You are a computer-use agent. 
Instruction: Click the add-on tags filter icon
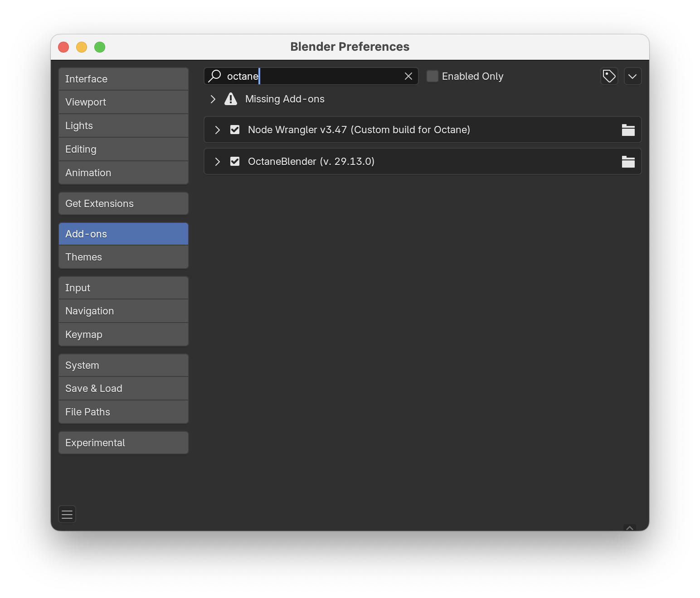[609, 76]
